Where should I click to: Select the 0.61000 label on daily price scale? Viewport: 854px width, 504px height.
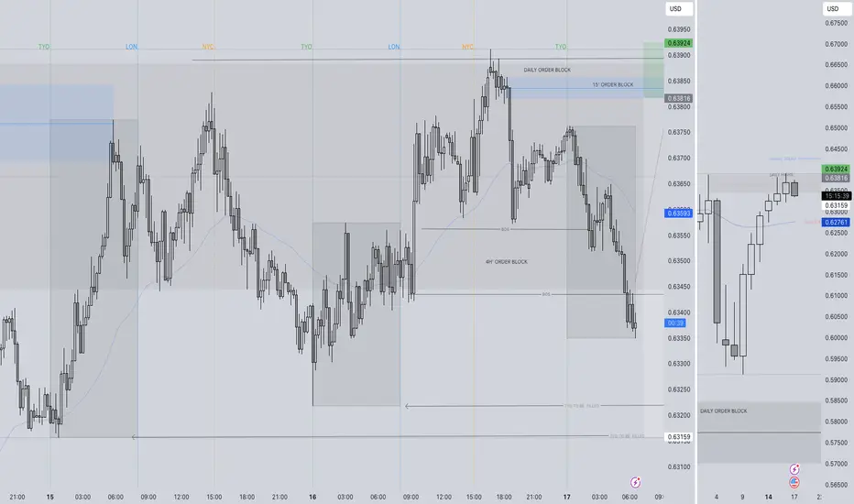[836, 296]
